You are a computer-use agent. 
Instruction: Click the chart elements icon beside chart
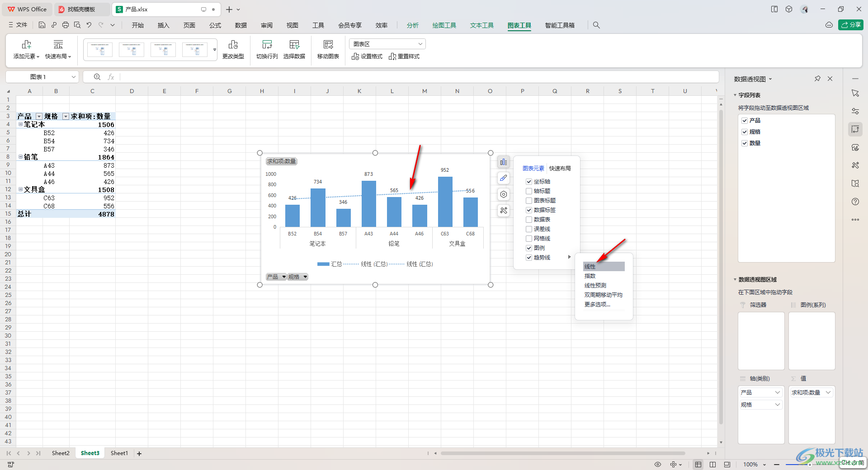504,162
